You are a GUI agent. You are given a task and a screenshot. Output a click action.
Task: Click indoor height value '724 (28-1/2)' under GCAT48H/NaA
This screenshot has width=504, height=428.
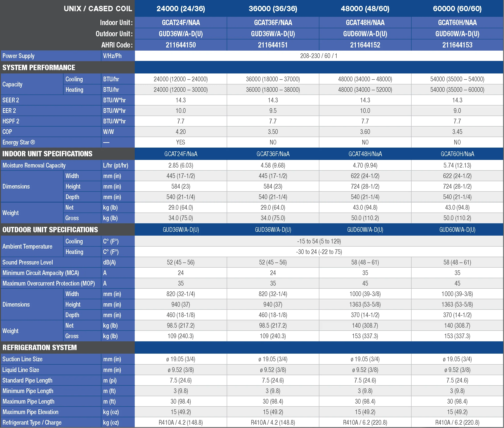point(365,186)
